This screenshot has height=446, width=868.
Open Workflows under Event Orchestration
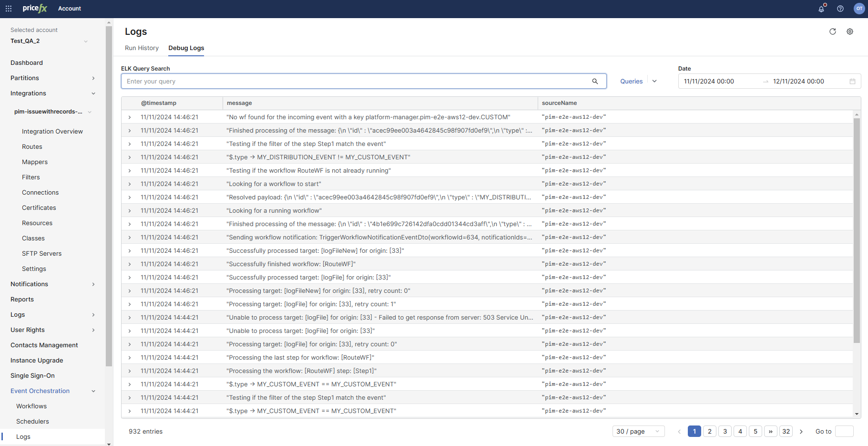[31, 406]
